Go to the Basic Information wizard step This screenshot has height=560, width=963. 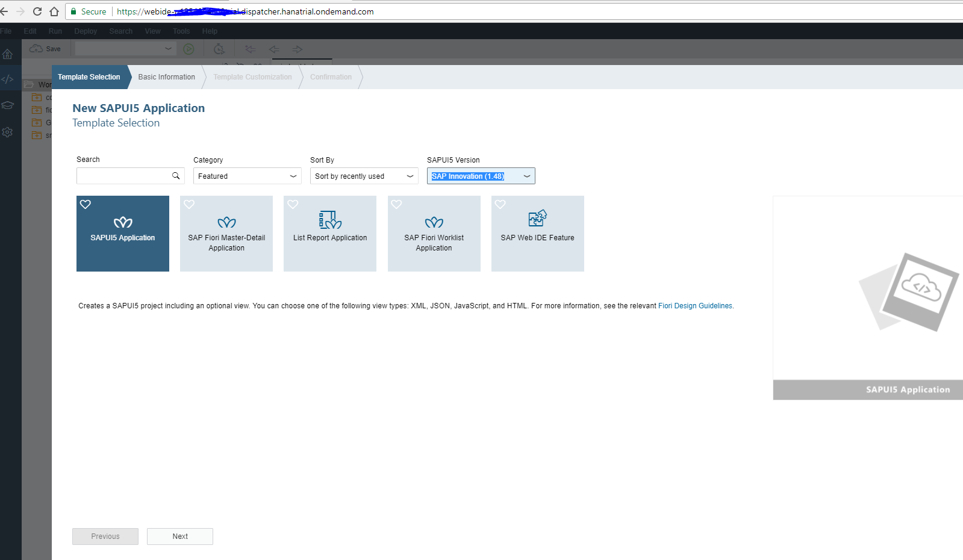(x=167, y=77)
